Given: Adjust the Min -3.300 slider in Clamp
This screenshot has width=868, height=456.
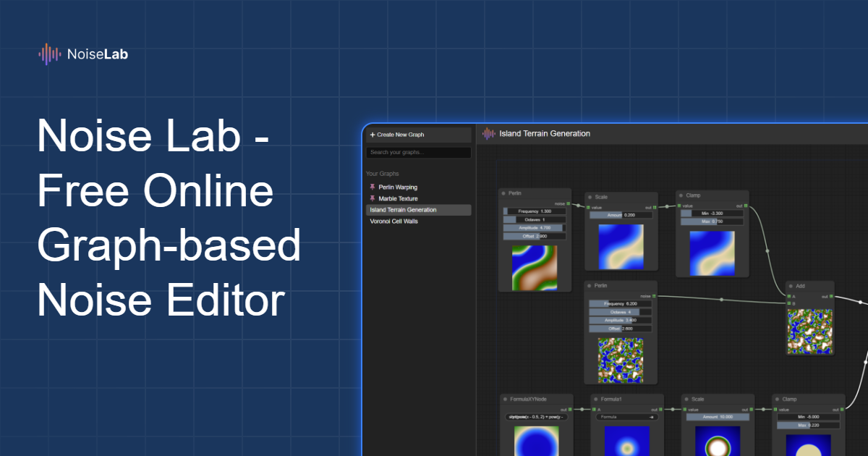Looking at the screenshot, I should [712, 214].
